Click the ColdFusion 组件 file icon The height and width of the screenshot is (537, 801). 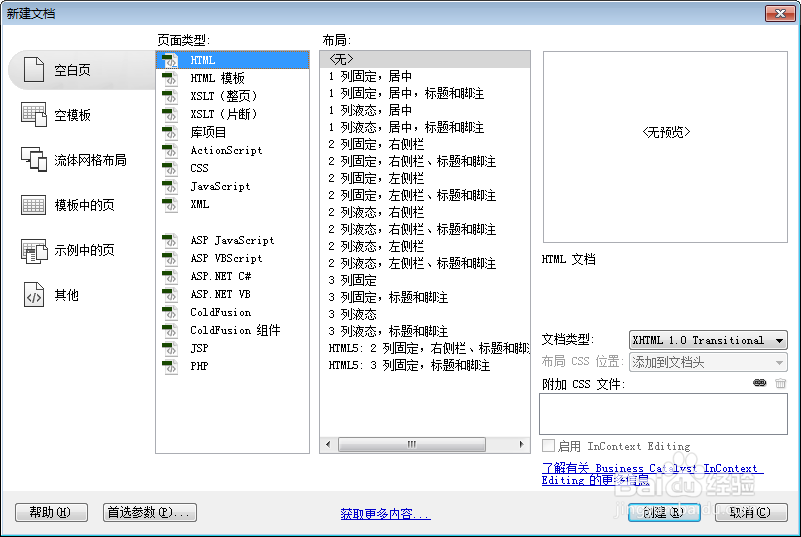pos(170,330)
